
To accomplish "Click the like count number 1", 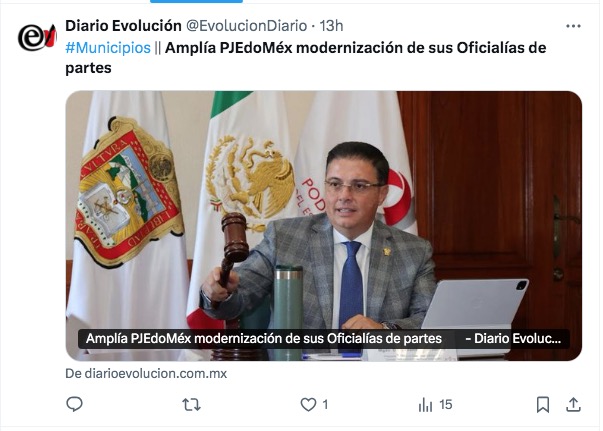I will [325, 404].
